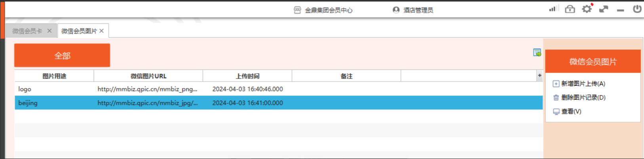Select the 微信会员图片 tab
Image resolution: width=644 pixels, height=159 pixels.
pyautogui.click(x=79, y=31)
